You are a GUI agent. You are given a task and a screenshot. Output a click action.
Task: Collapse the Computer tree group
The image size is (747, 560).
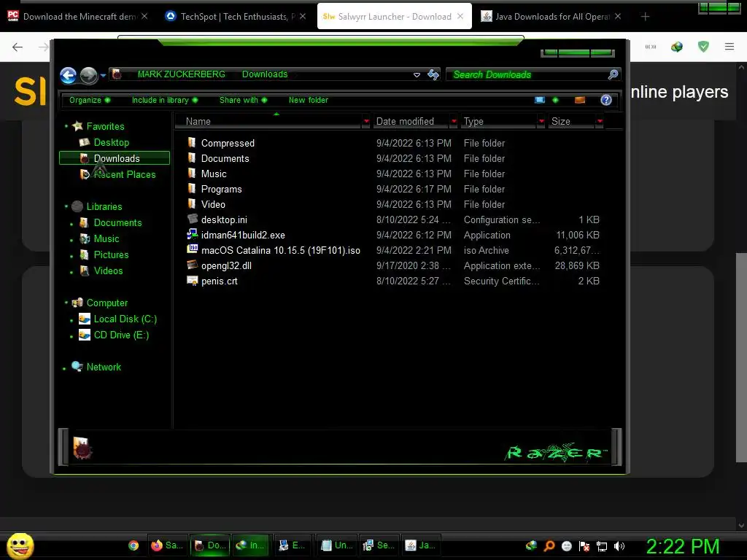(66, 303)
